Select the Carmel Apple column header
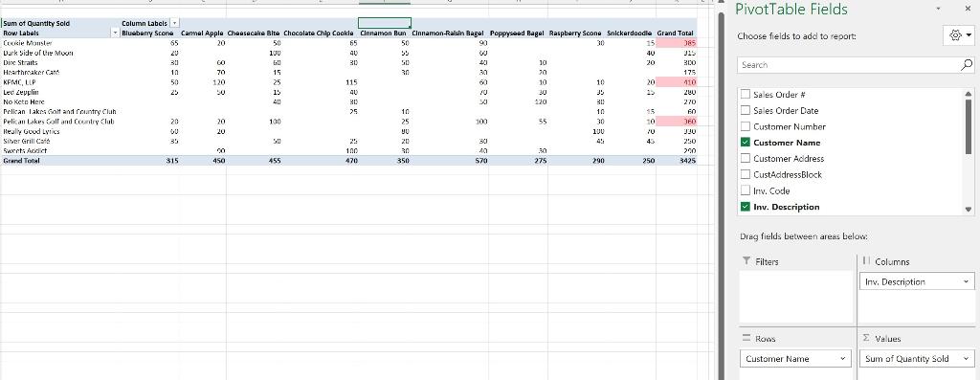The height and width of the screenshot is (380, 980). (202, 33)
